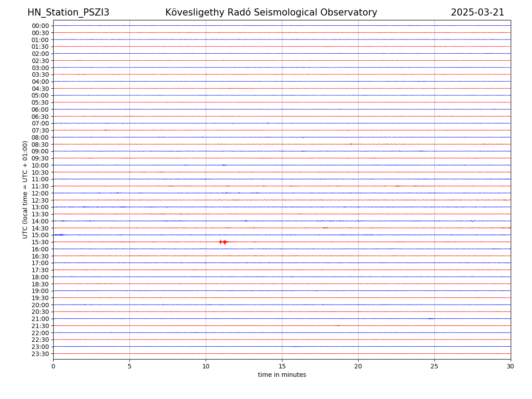Click the Kövesligethy Radó Seismological Observatory title

pos(271,12)
